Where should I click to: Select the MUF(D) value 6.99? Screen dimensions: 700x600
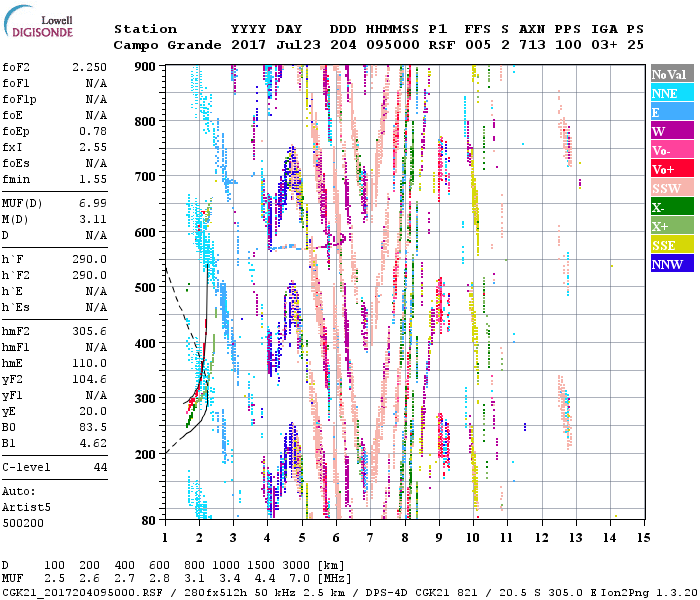(x=92, y=203)
